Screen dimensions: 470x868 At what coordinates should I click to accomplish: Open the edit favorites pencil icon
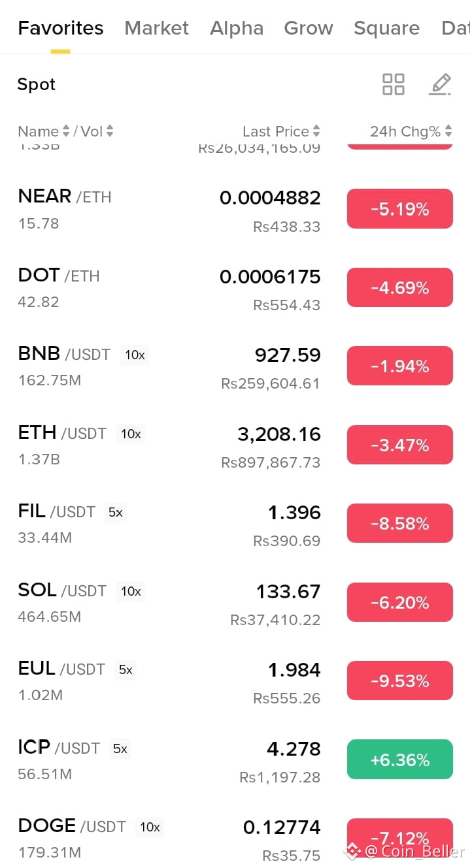(440, 84)
